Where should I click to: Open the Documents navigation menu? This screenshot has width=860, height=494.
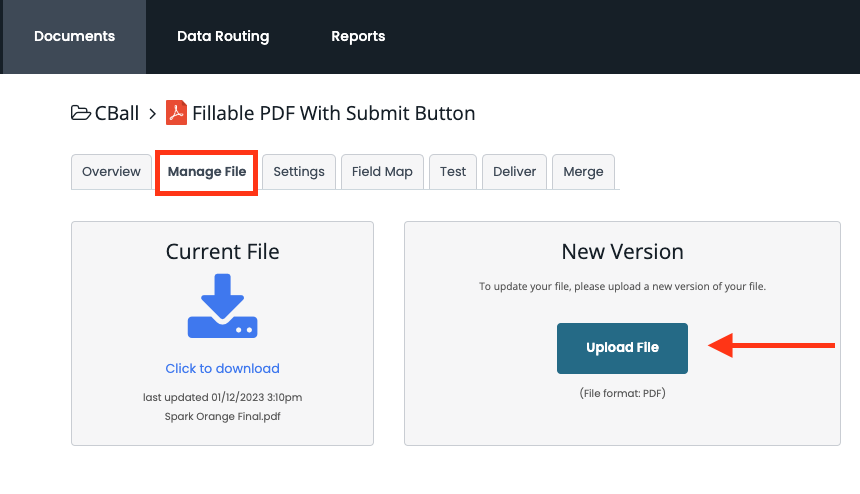(x=74, y=36)
